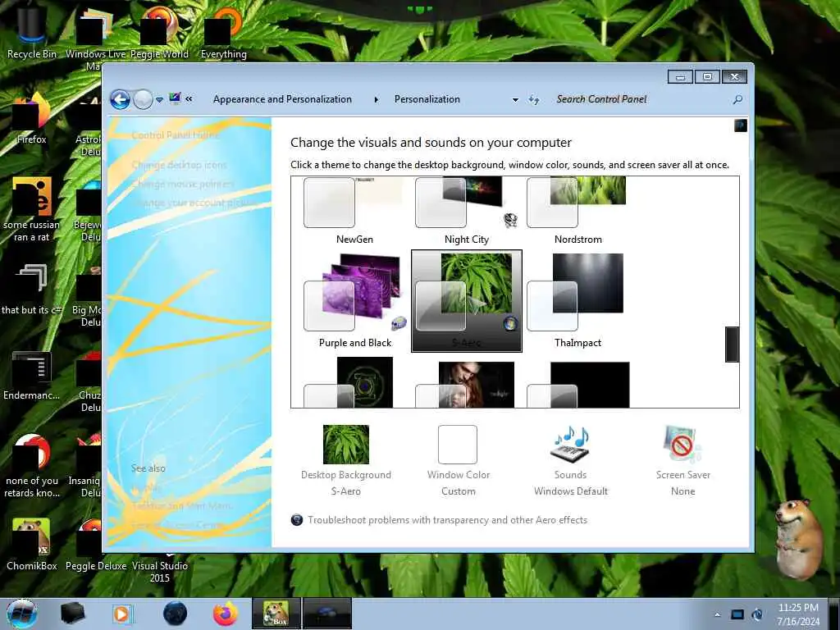Image resolution: width=840 pixels, height=630 pixels.
Task: Open the Help icon in Personalization
Action: pos(741,126)
